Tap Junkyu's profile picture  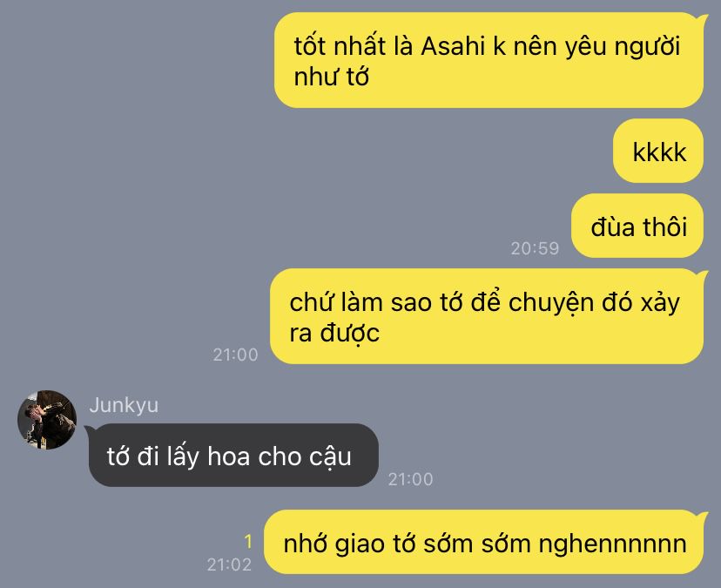pyautogui.click(x=47, y=420)
